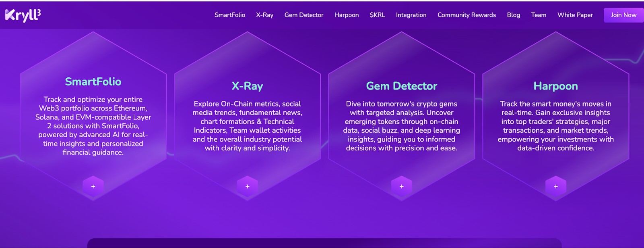The height and width of the screenshot is (248, 644).
Task: Expand the Gem Detector card plus button
Action: 402,186
